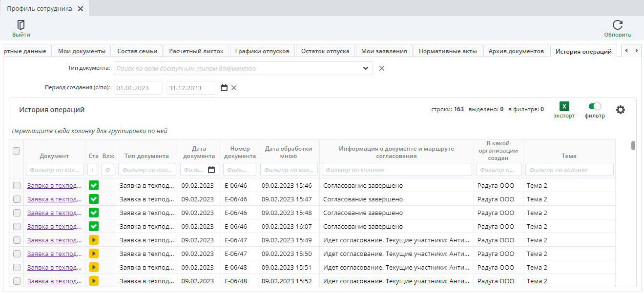Viewport: 644px width, 294px height.
Task: Switch to Расчетный листок tab
Action: 196,51
